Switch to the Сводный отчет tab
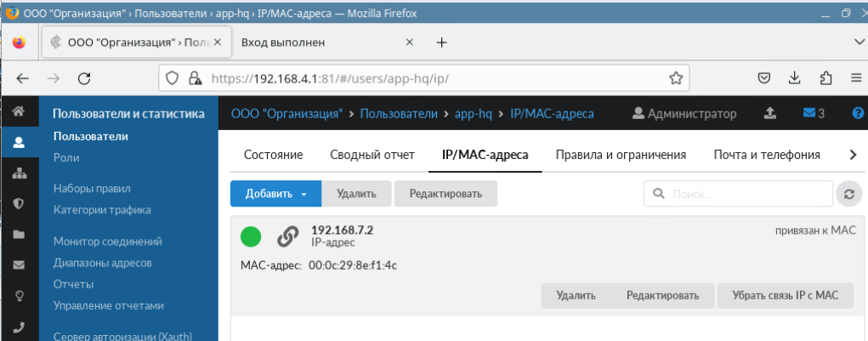868x341 pixels. pos(372,155)
